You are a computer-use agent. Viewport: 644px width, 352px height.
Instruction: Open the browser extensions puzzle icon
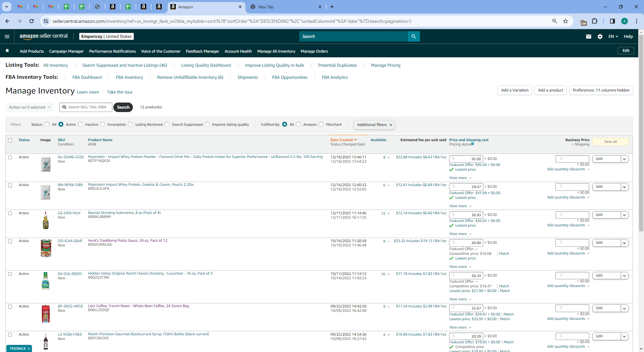595,21
